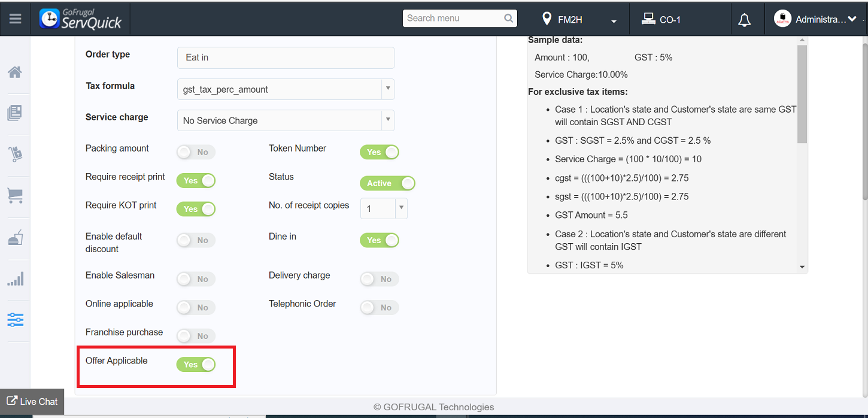Open the bar chart reports icon

click(x=15, y=279)
